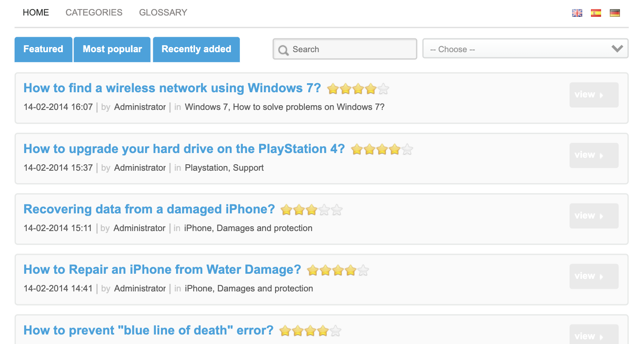The width and height of the screenshot is (644, 344).
Task: Open Damages and protection in the Recovering data row
Action: pos(265,228)
